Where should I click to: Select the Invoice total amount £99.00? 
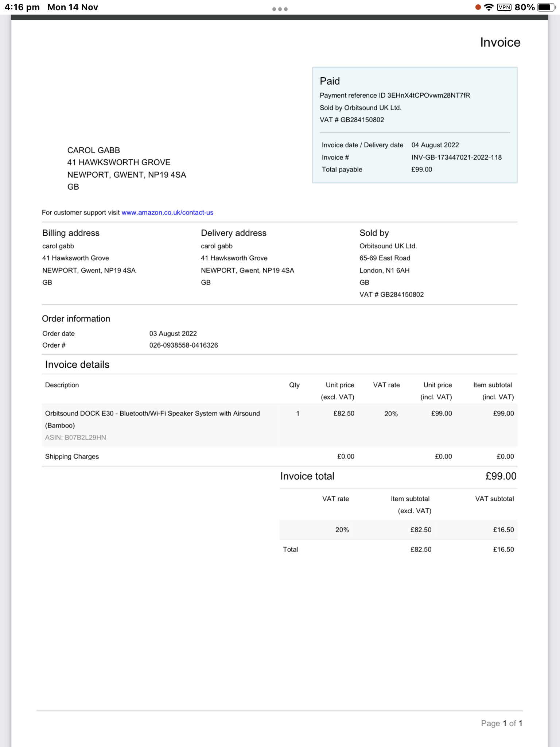pyautogui.click(x=501, y=476)
